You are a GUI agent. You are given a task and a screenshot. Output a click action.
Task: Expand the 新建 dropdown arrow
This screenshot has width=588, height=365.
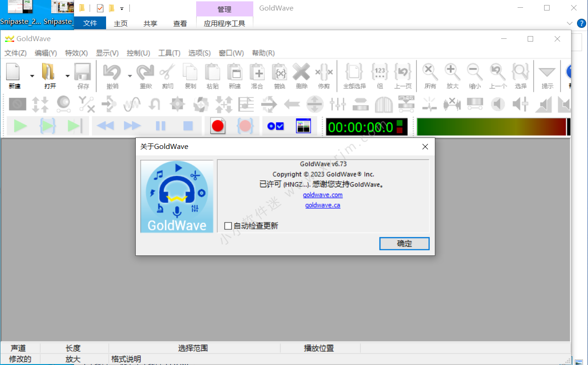pyautogui.click(x=32, y=76)
